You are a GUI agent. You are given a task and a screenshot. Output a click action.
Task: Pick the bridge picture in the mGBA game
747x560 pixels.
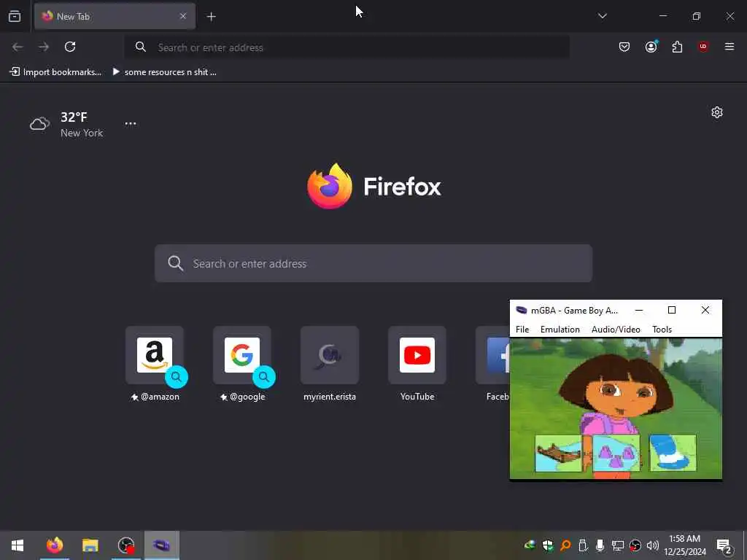pyautogui.click(x=558, y=453)
